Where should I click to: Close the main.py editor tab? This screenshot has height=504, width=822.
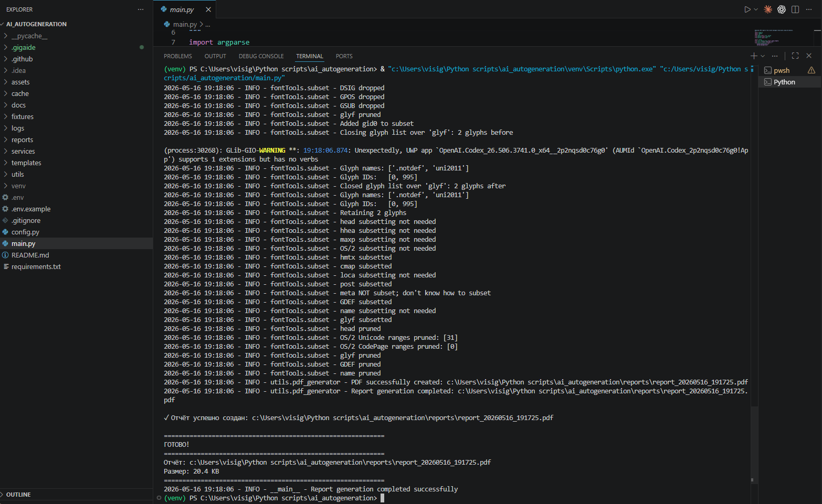208,9
